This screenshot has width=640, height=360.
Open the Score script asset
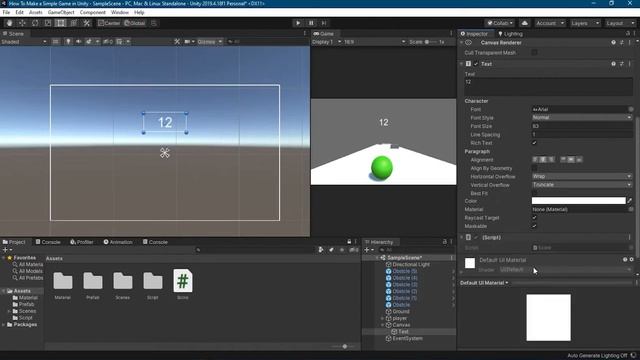pyautogui.click(x=182, y=284)
